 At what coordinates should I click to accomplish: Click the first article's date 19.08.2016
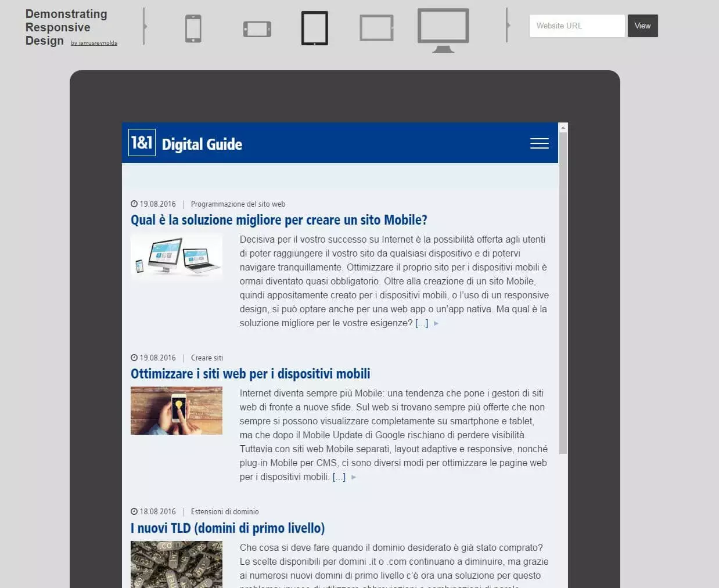[157, 204]
